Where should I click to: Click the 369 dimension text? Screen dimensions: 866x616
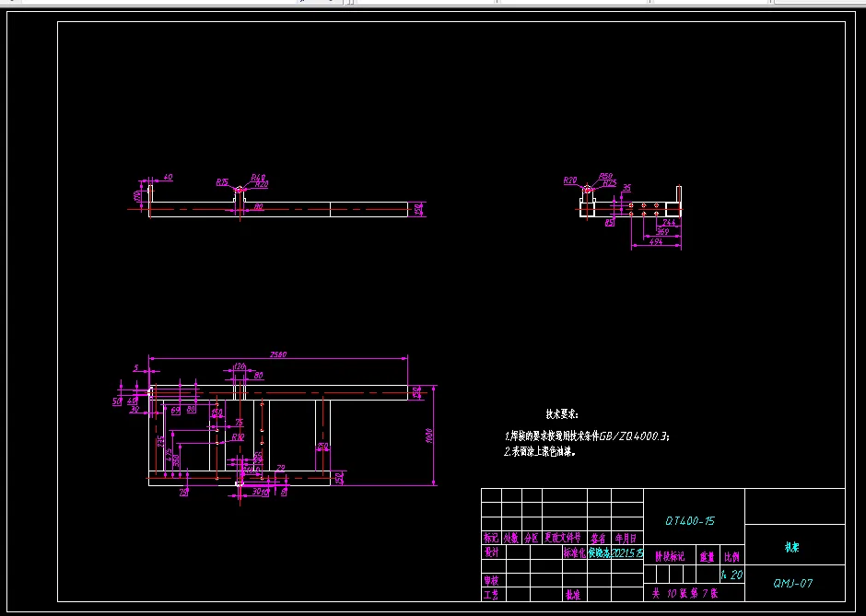point(662,232)
